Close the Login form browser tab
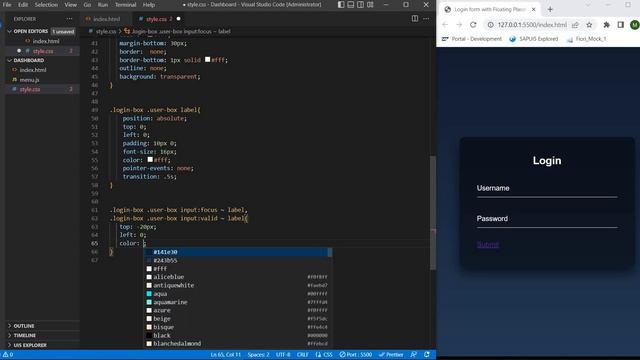The height and width of the screenshot is (360, 640). (x=533, y=9)
